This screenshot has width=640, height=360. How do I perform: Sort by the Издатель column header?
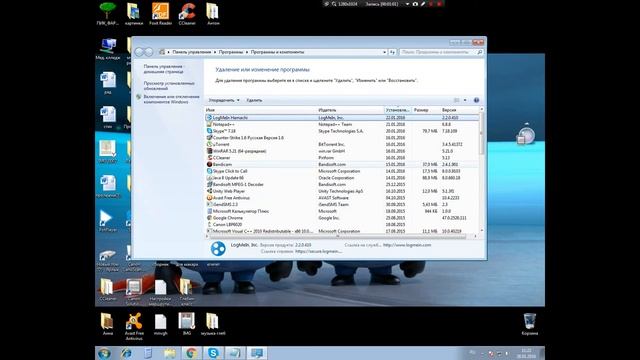point(350,110)
